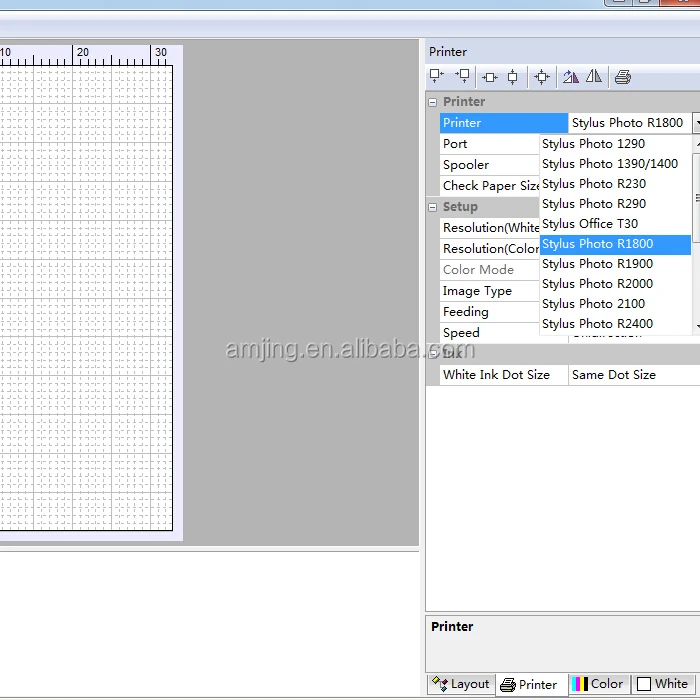Click the Check Paper Size row
Screen dimensions: 700x700
coord(490,186)
